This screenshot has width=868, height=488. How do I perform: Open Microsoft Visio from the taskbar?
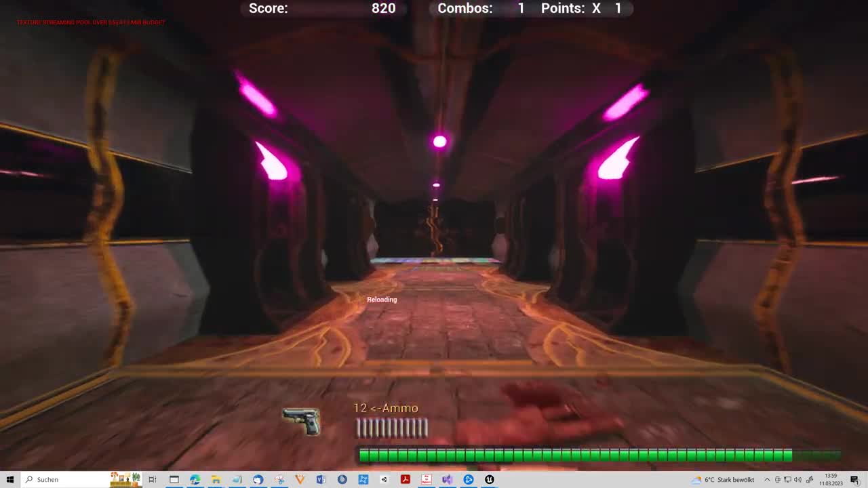click(320, 479)
